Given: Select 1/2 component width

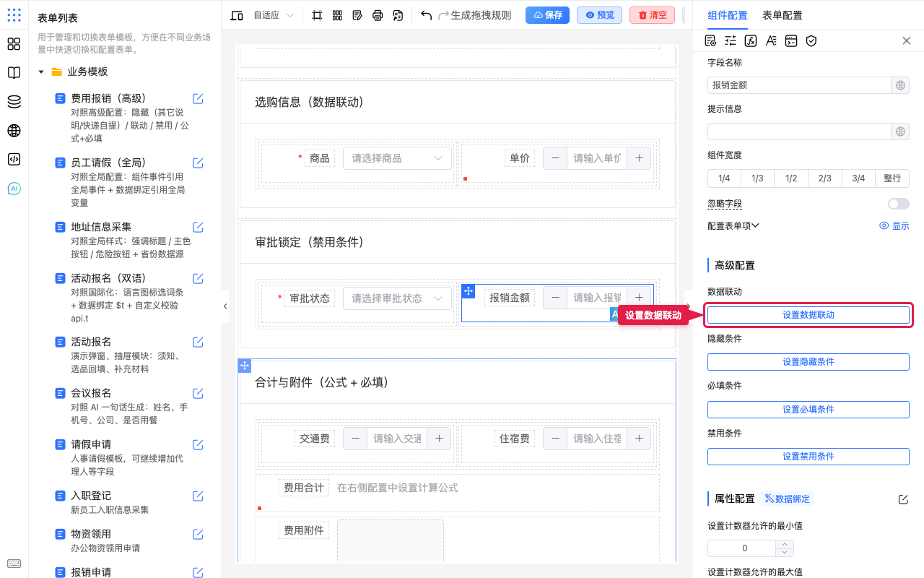Looking at the screenshot, I should coord(791,178).
